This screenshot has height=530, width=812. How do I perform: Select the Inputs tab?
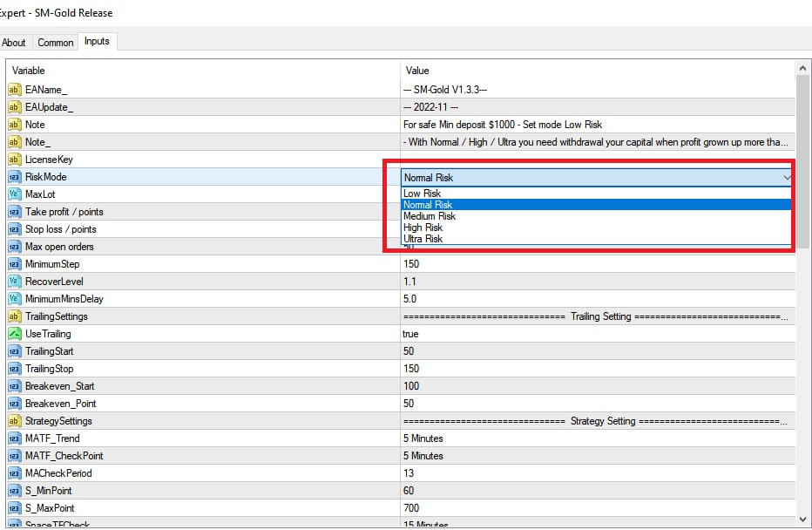click(97, 41)
